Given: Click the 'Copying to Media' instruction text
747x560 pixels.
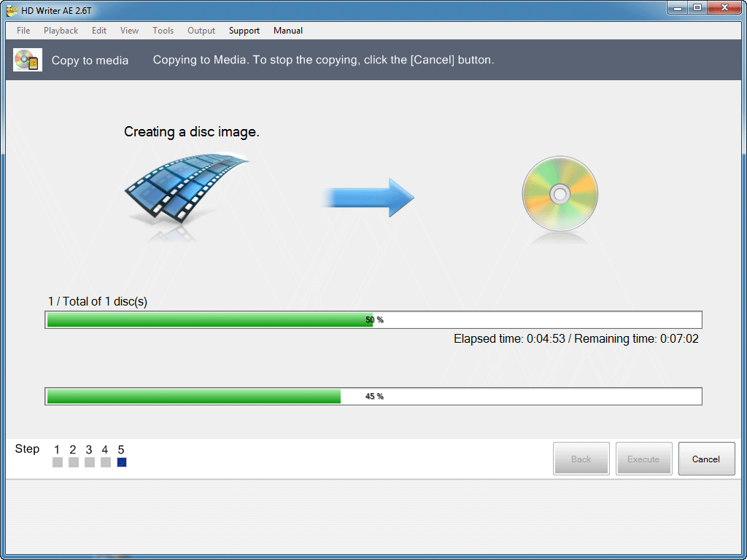Looking at the screenshot, I should coord(323,60).
